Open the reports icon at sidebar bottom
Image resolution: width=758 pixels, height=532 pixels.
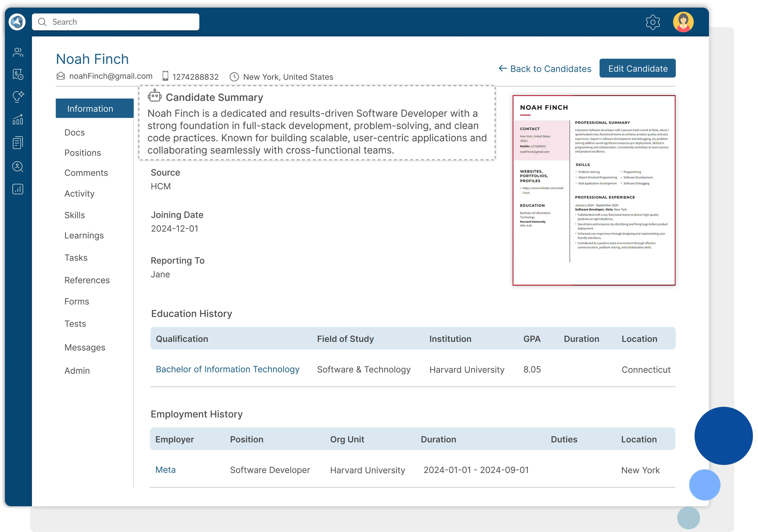coord(17,189)
